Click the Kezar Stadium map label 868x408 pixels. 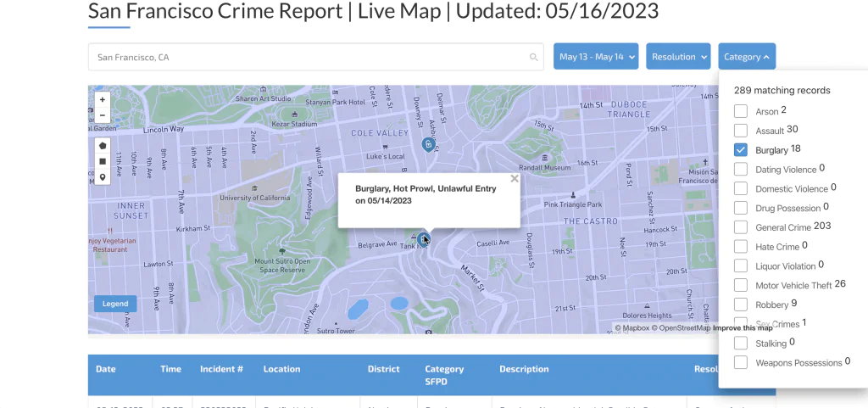pyautogui.click(x=294, y=125)
